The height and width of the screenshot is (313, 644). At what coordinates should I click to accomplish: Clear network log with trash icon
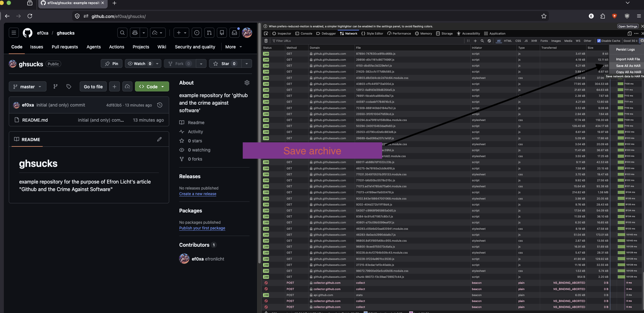pos(266,41)
